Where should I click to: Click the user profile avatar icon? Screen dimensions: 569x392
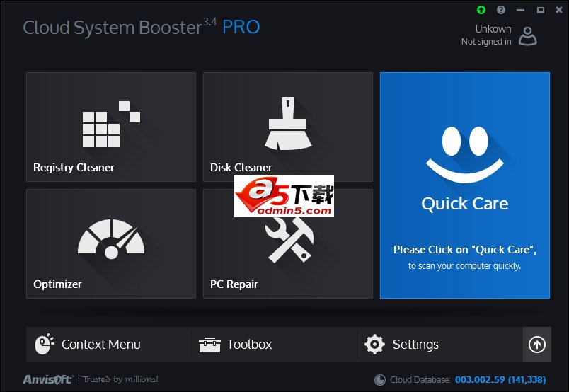click(x=528, y=36)
